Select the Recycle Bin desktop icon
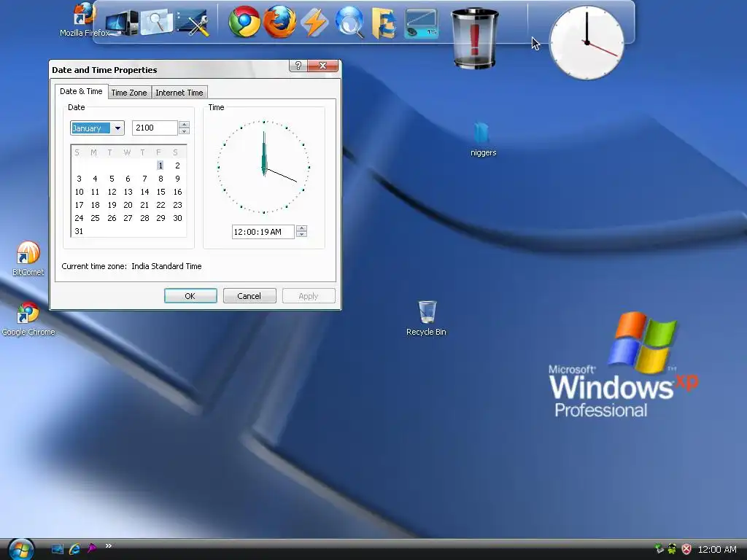This screenshot has width=747, height=560. click(426, 318)
